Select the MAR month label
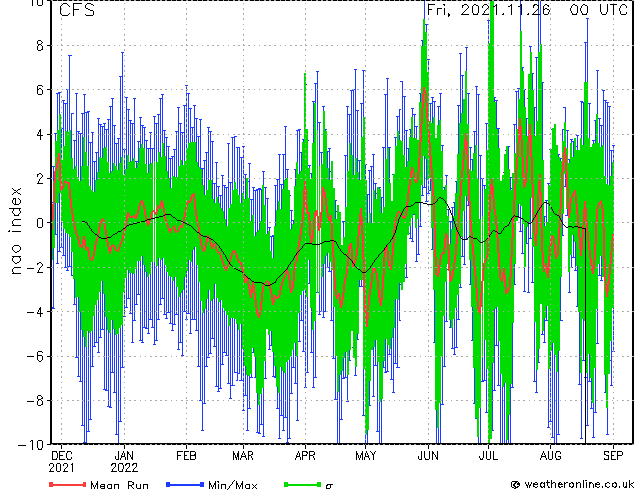This screenshot has height=490, width=634. pos(243,456)
